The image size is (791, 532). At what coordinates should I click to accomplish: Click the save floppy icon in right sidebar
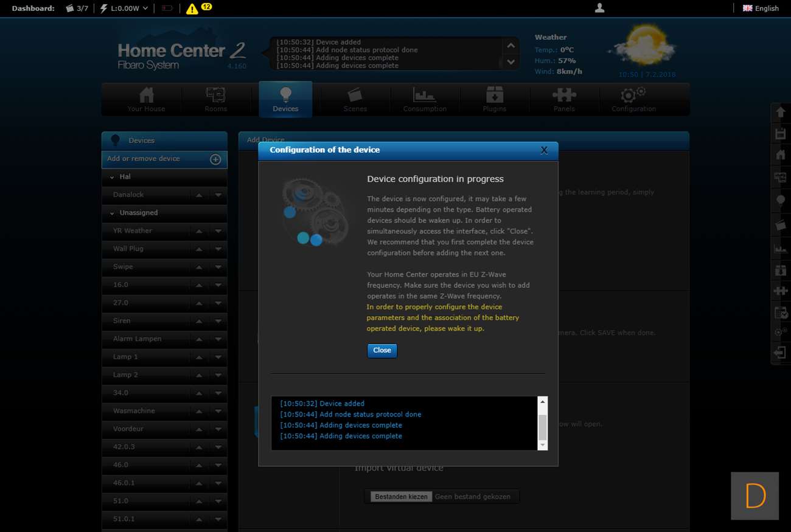tap(780, 134)
